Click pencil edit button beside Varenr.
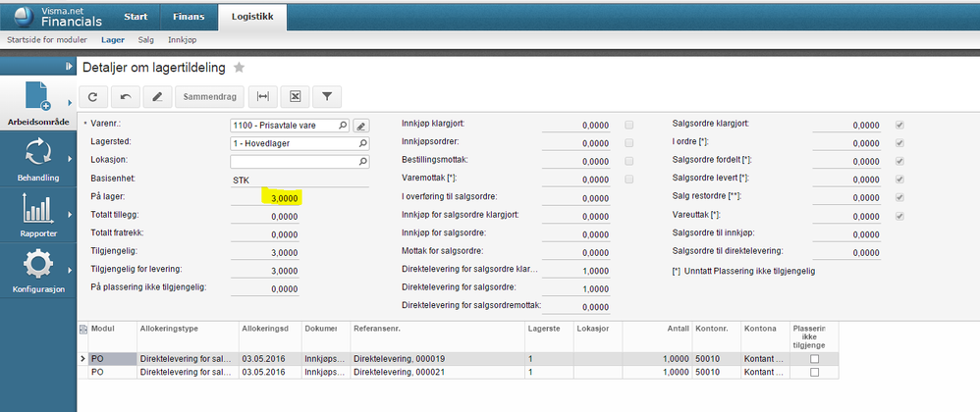980x412 pixels. tap(360, 126)
